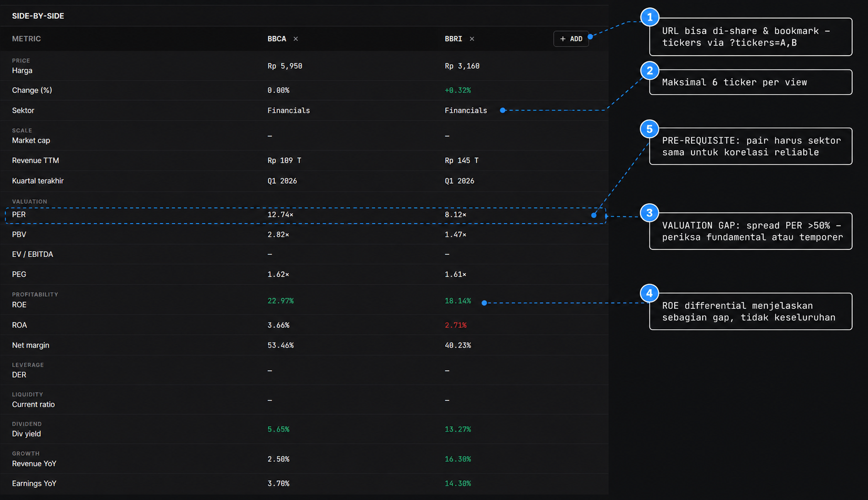Click the BBCA column header
This screenshot has height=500, width=868.
click(277, 39)
